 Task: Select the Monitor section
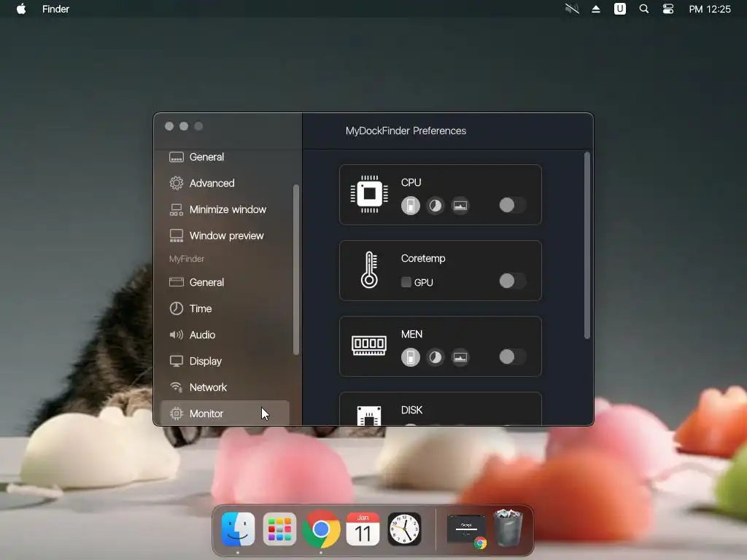pyautogui.click(x=225, y=413)
